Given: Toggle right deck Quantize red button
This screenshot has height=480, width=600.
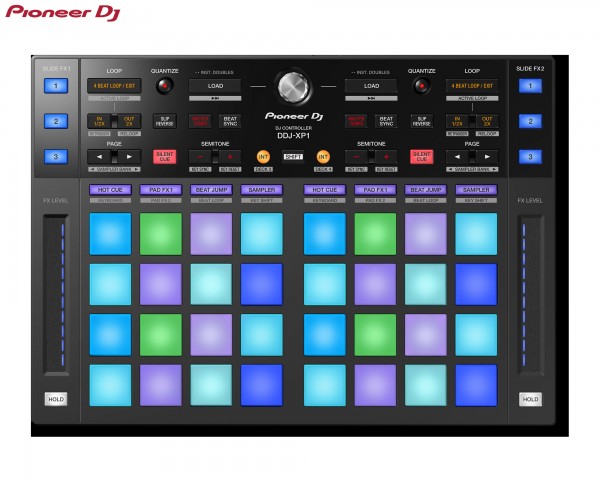Looking at the screenshot, I should pyautogui.click(x=421, y=86).
